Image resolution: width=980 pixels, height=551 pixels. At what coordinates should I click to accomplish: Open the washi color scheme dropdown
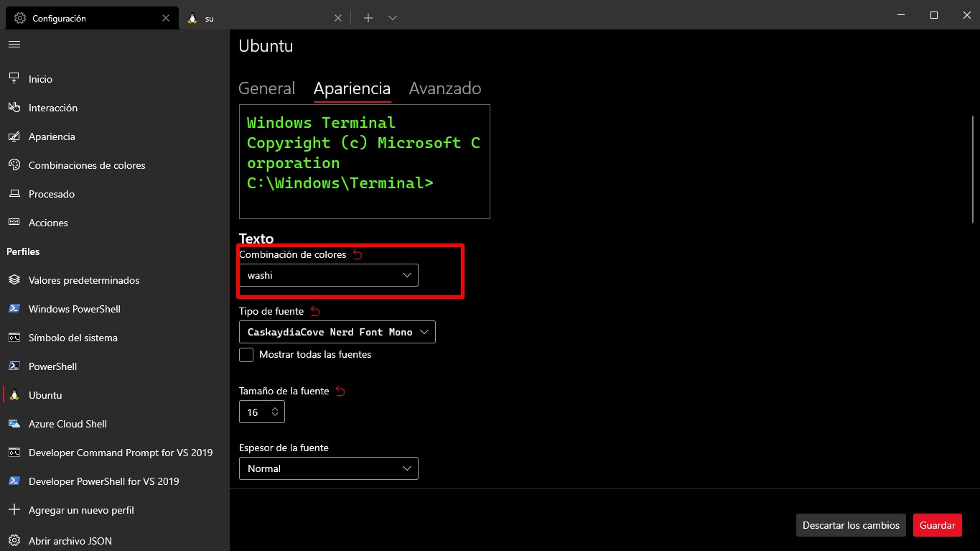[x=329, y=275]
